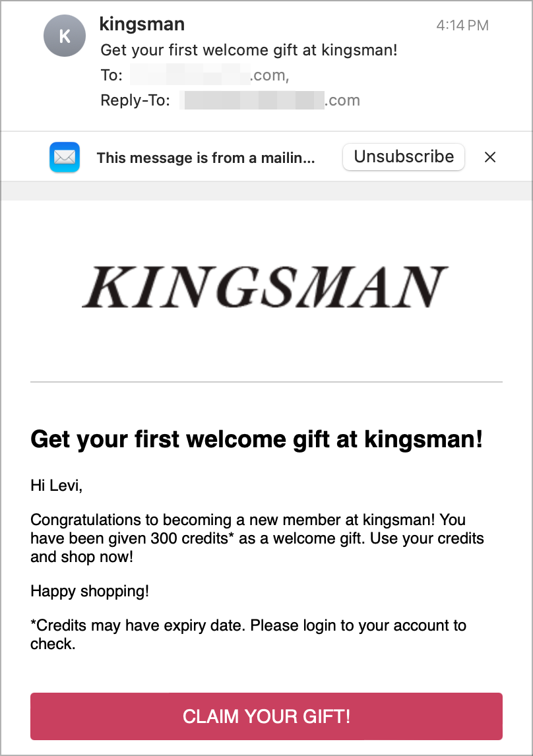533x756 pixels.
Task: Click the 'To:' field label
Action: pyautogui.click(x=111, y=75)
